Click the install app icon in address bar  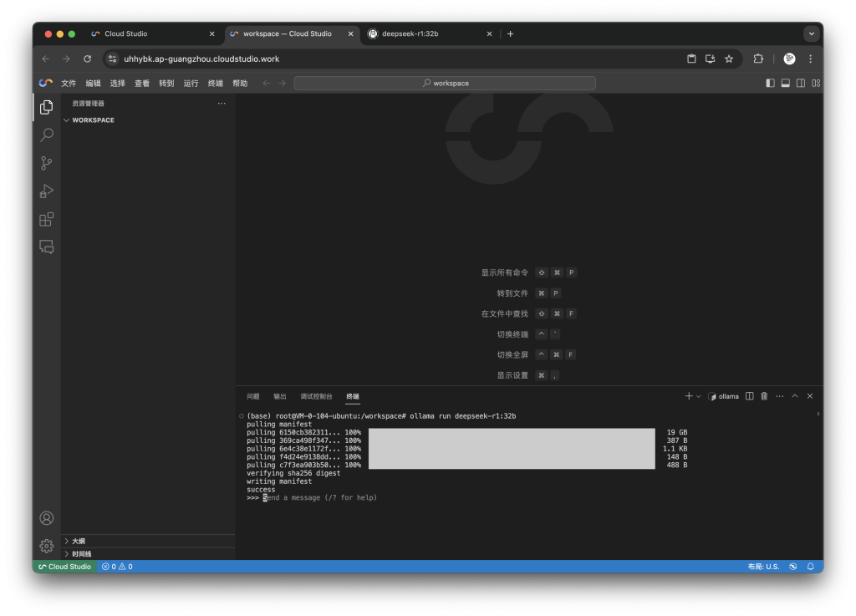(711, 59)
